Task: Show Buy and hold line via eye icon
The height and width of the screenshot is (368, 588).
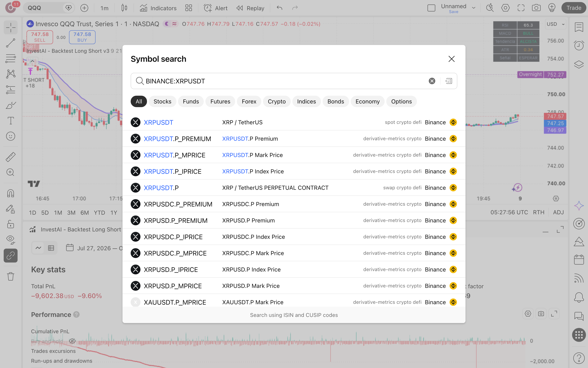Action: (x=72, y=341)
